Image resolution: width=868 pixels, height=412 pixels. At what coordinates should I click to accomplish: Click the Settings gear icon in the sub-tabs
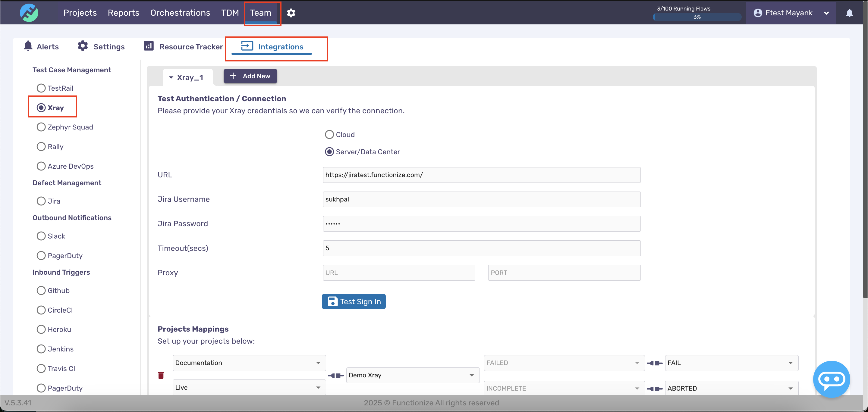pyautogui.click(x=83, y=46)
